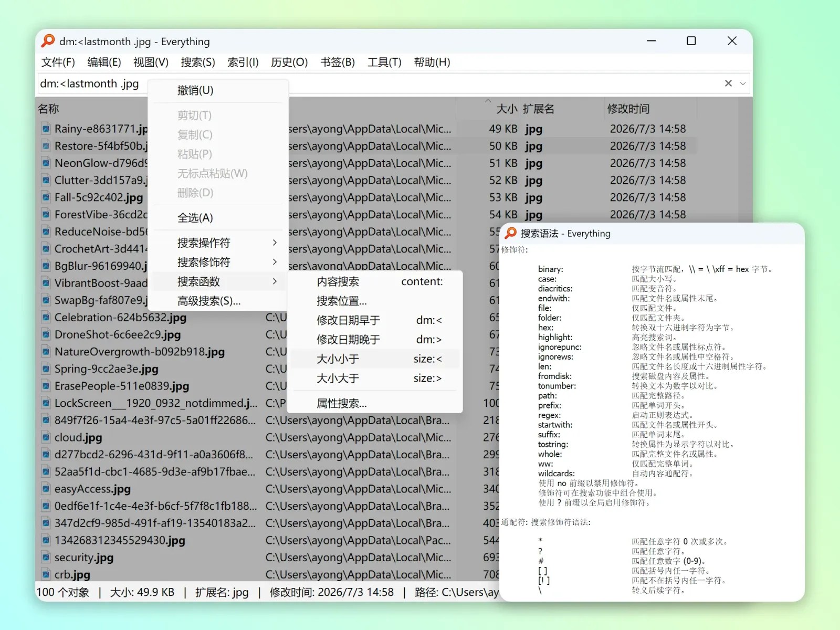840x630 pixels.
Task: Select 大小大于 size:> from the submenu
Action: point(375,379)
